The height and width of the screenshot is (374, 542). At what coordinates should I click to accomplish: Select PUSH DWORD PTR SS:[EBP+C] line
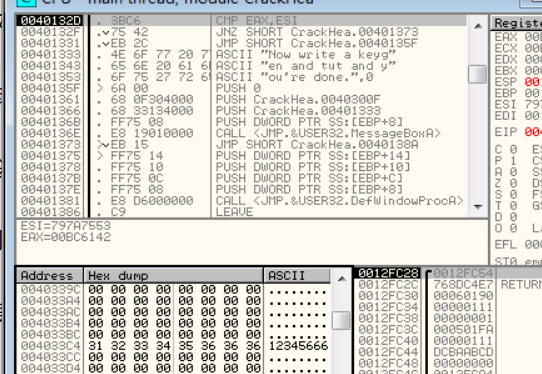coord(309,178)
